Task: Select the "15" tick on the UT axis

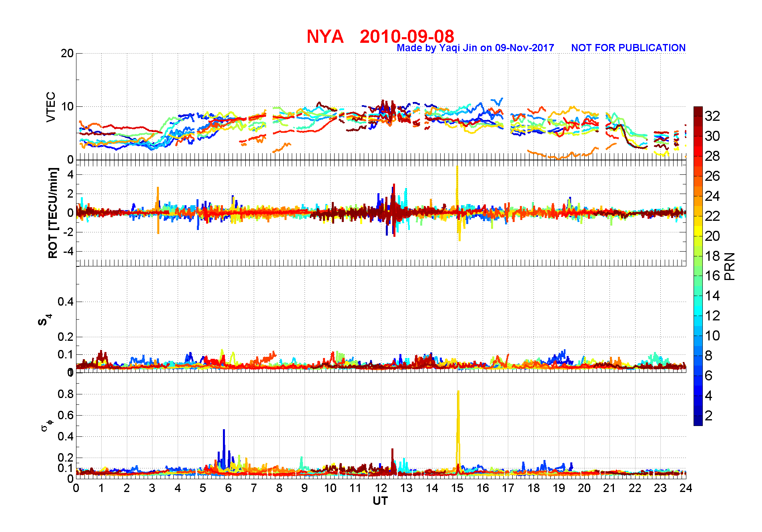Action: 457,488
